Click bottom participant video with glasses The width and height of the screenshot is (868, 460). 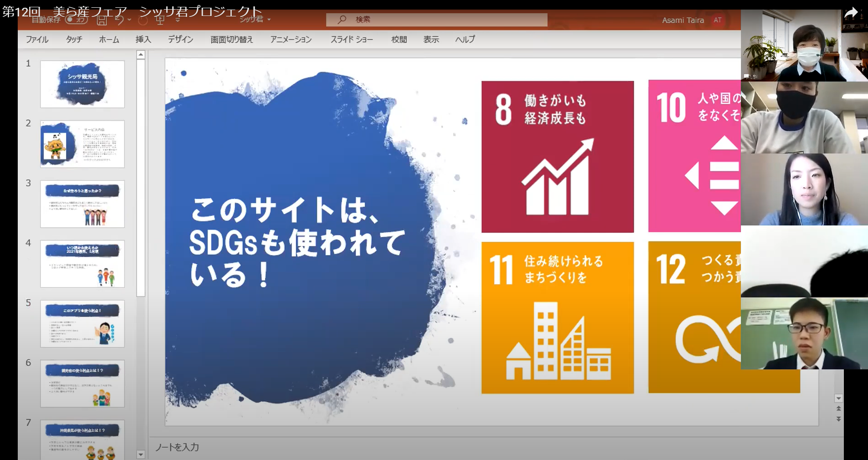point(804,333)
